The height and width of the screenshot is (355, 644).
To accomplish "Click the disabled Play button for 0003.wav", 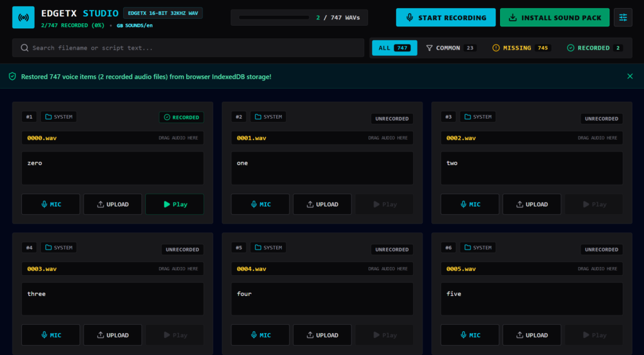I will [x=175, y=335].
